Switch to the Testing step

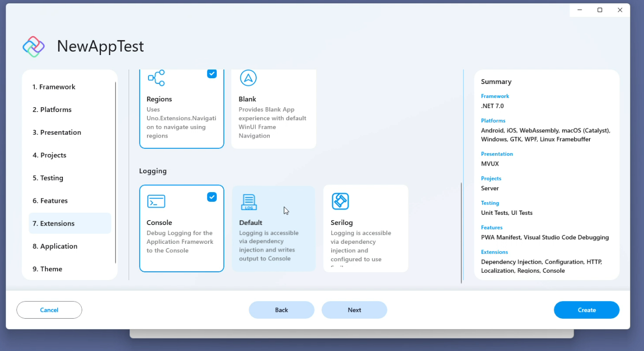(48, 178)
